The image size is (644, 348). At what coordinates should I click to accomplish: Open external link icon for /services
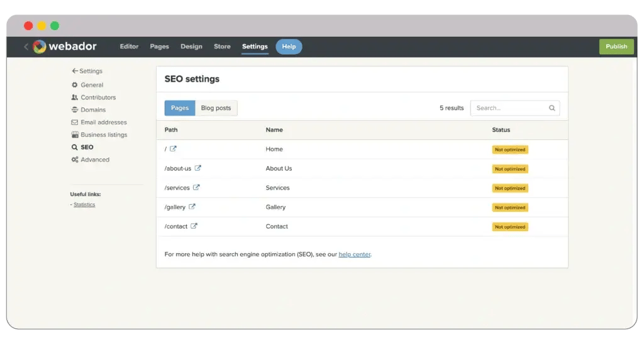point(196,188)
